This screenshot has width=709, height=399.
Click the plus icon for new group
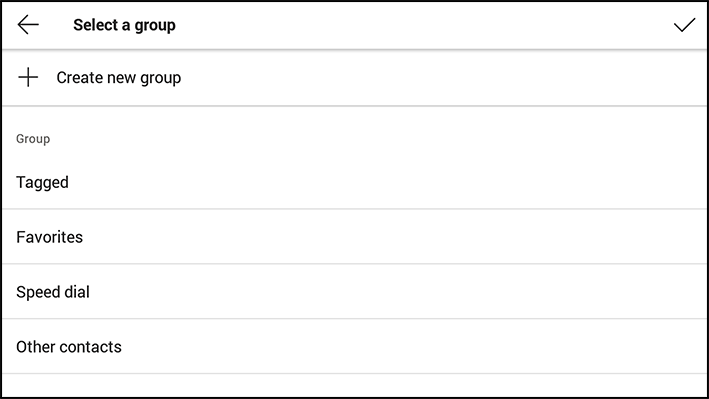28,77
